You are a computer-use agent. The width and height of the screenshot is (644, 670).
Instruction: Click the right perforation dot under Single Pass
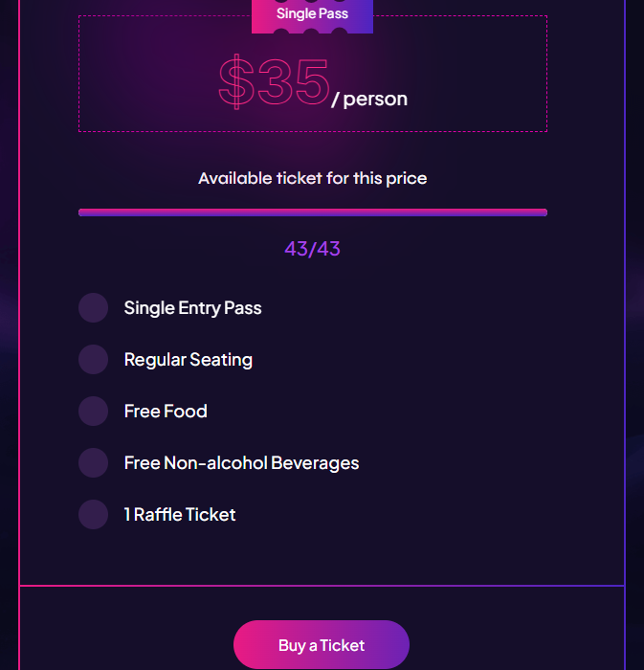[x=340, y=35]
